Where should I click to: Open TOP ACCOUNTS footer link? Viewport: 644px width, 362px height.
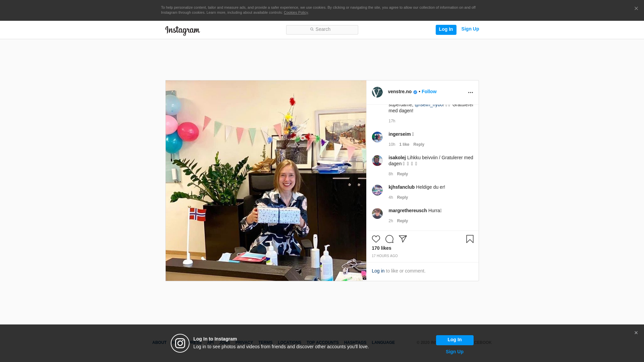tap(323, 343)
